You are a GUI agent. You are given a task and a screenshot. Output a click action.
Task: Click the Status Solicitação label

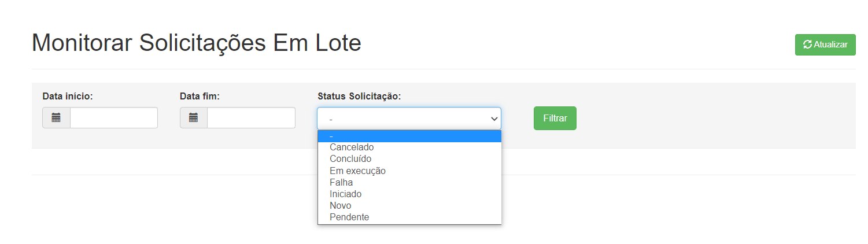pos(359,96)
